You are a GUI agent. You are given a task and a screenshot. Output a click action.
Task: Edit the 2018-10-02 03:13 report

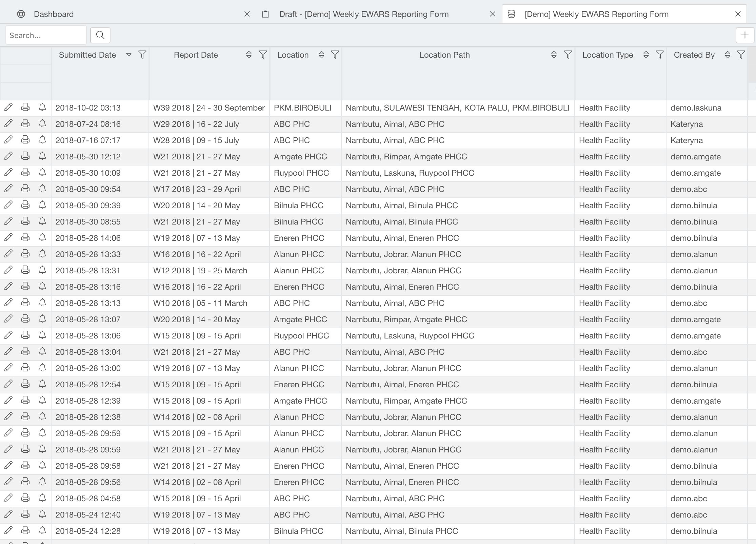(8, 108)
